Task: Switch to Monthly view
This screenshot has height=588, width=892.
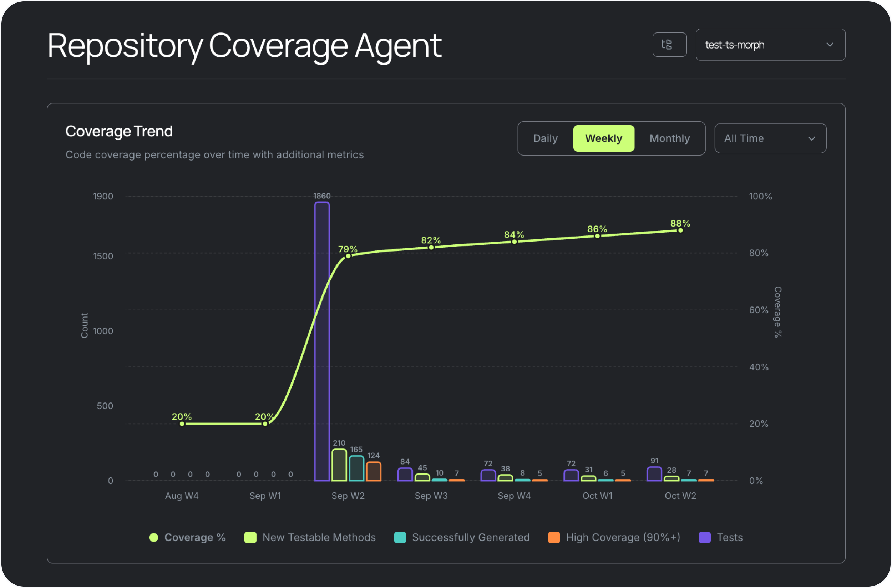Action: click(669, 138)
